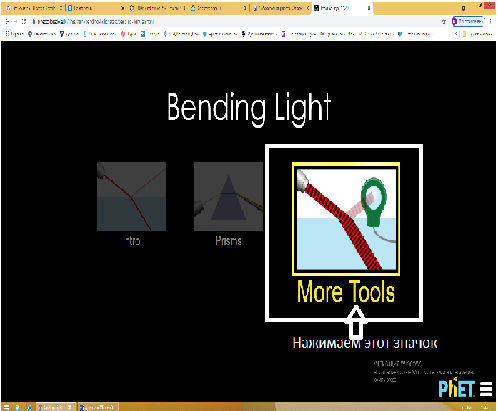Expand the bookmarks bar overflow chevron
Viewport: 498px width, 411px height.
(456, 34)
